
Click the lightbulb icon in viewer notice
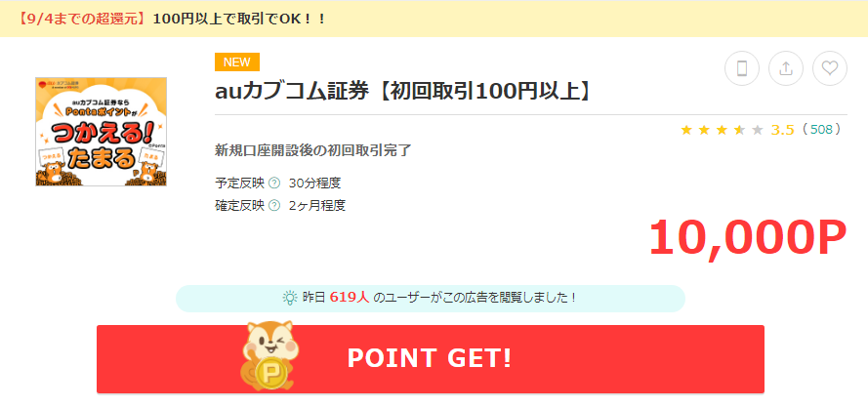290,298
